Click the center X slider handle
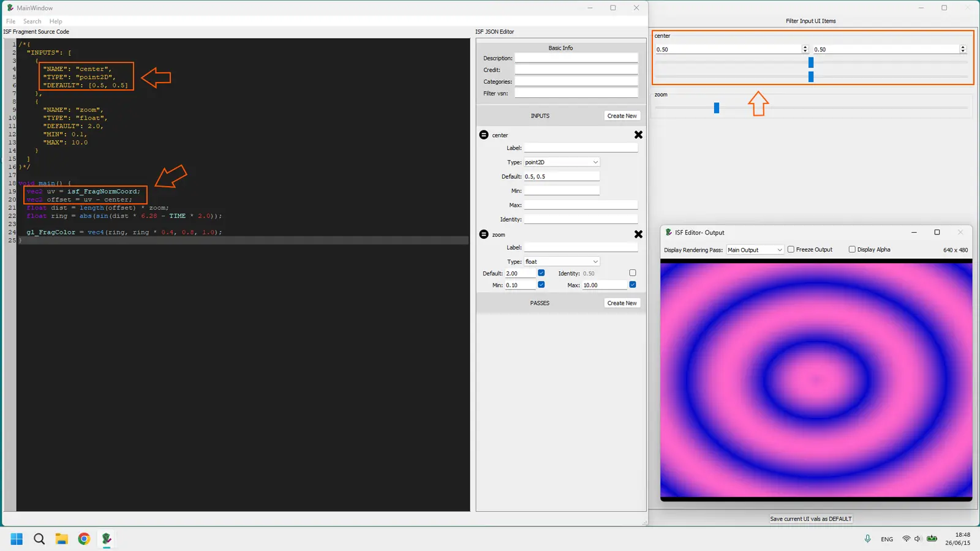The image size is (980, 551). (x=811, y=62)
